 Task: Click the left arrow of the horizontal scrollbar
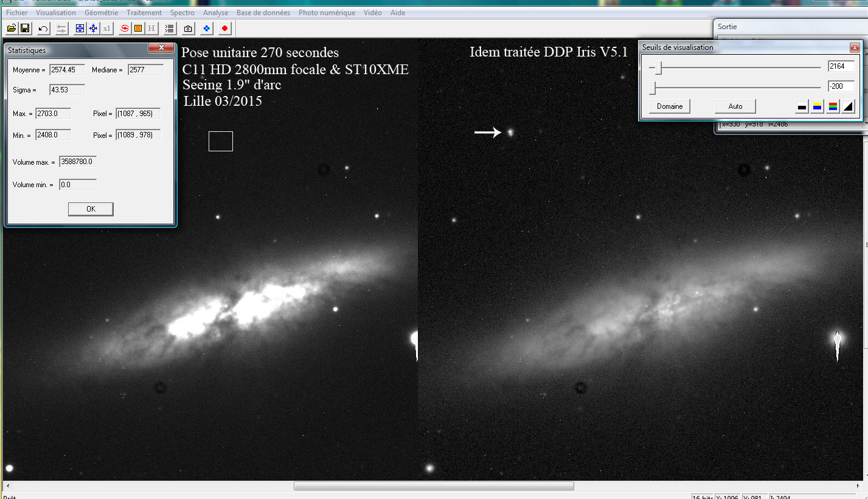8,486
